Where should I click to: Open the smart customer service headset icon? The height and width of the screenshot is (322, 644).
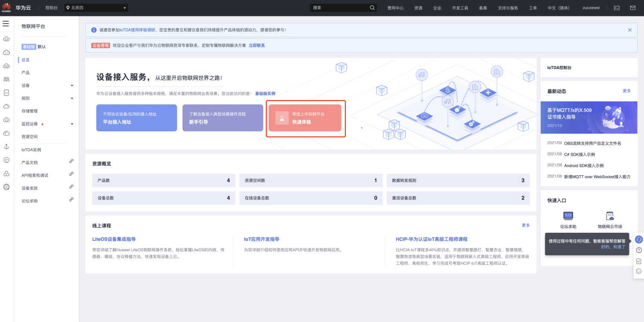(639, 240)
